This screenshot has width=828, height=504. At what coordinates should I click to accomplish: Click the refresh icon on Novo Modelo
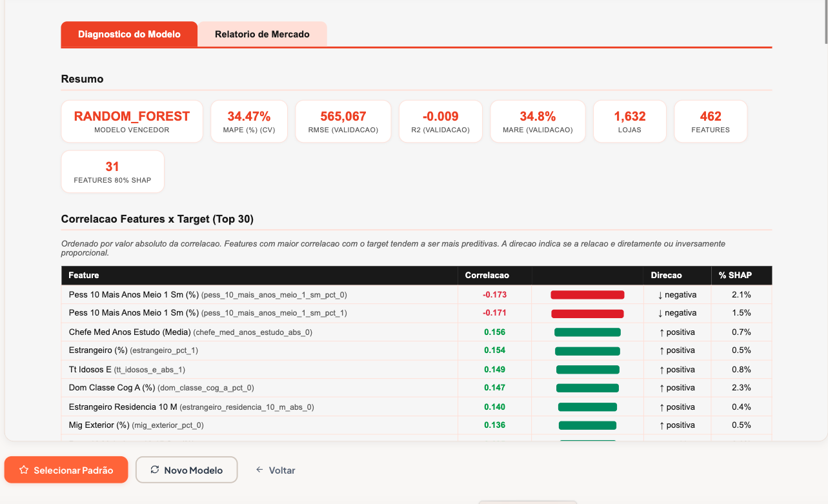(x=155, y=470)
